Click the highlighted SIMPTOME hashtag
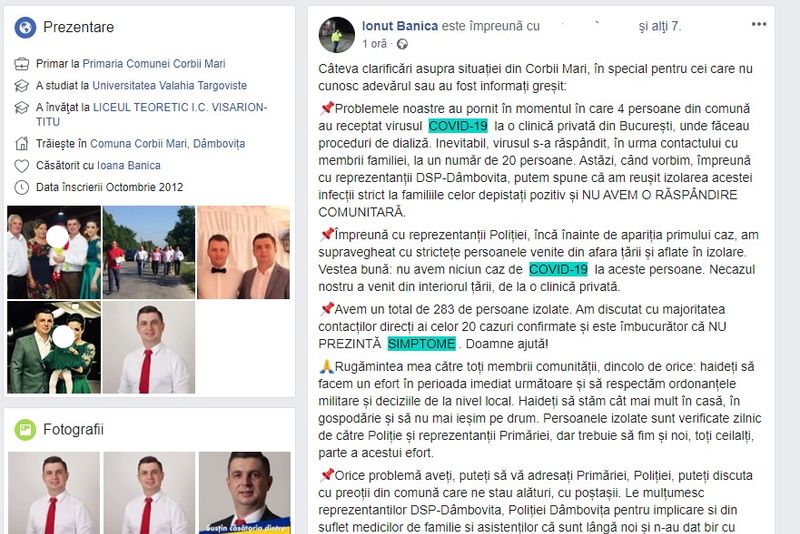800x534 pixels. (x=421, y=344)
